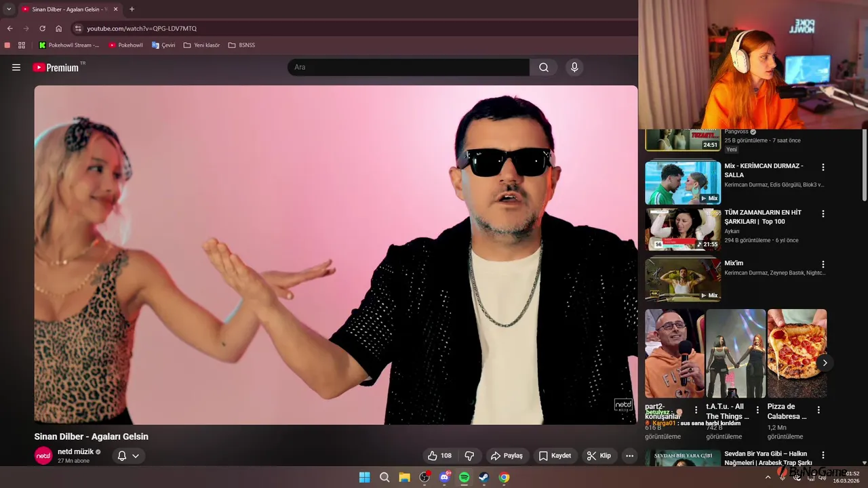Open Çeviri translate bookmark

tap(163, 45)
